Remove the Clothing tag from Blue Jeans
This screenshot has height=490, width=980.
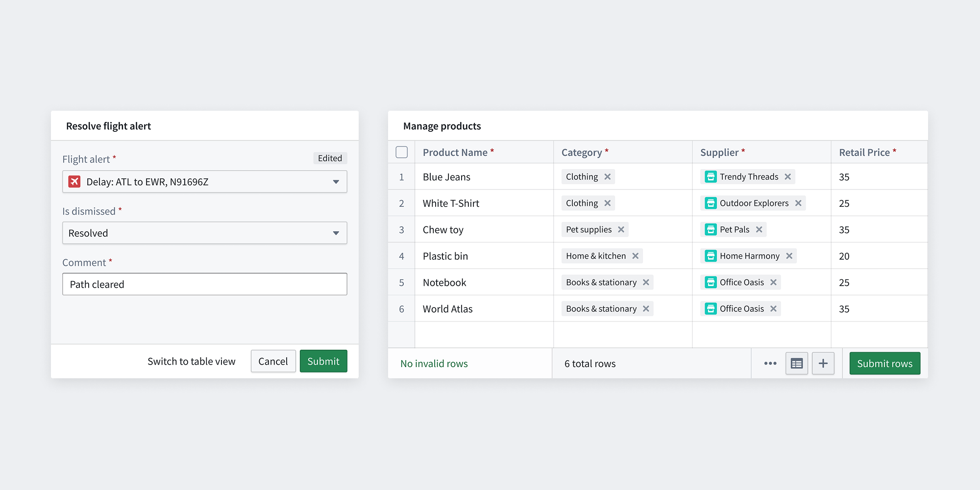click(607, 176)
